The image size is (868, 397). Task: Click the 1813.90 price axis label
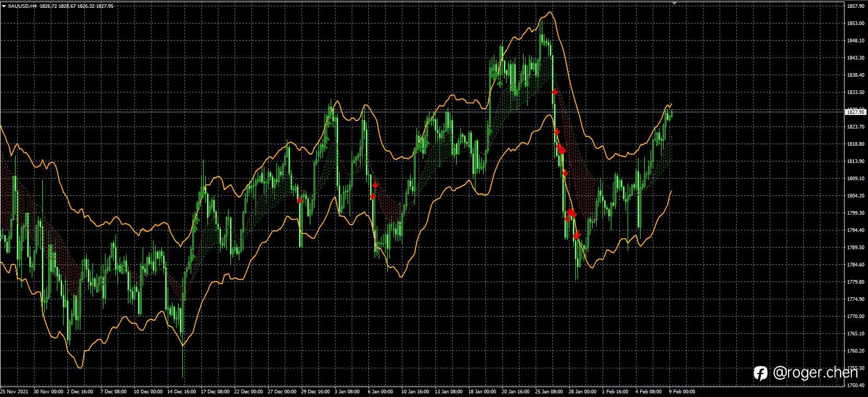pyautogui.click(x=855, y=161)
